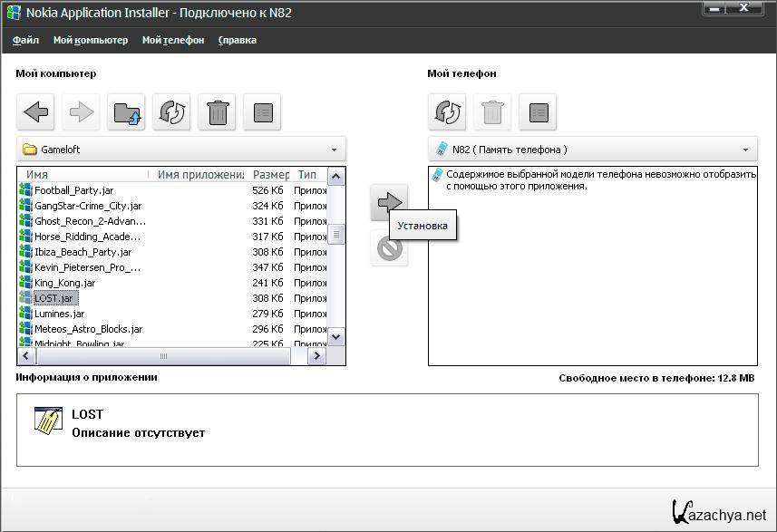Click the back arrow in My Computer toolbar

point(35,112)
